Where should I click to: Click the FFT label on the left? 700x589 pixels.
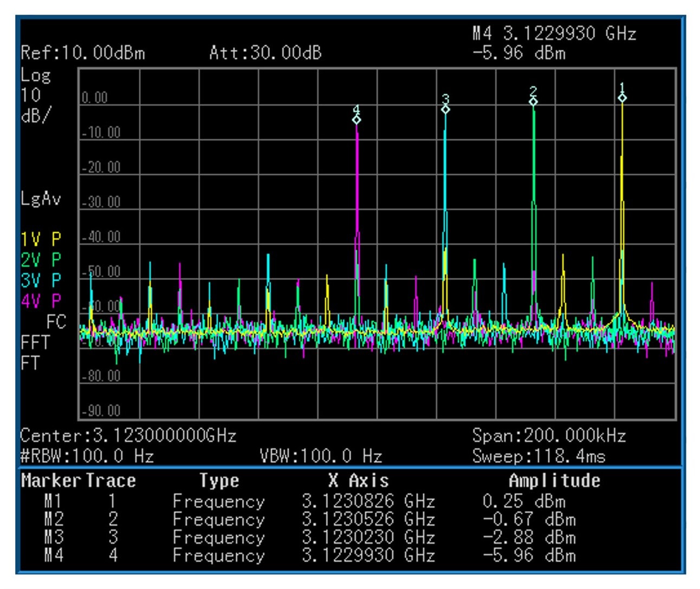tap(35, 342)
